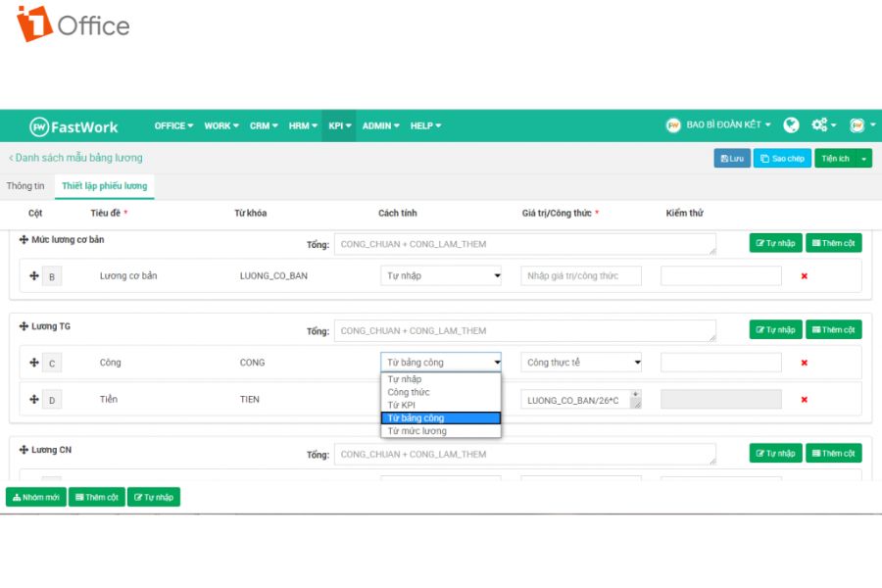Click the TIEN keyword text
The height and width of the screenshot is (588, 882).
click(x=250, y=400)
